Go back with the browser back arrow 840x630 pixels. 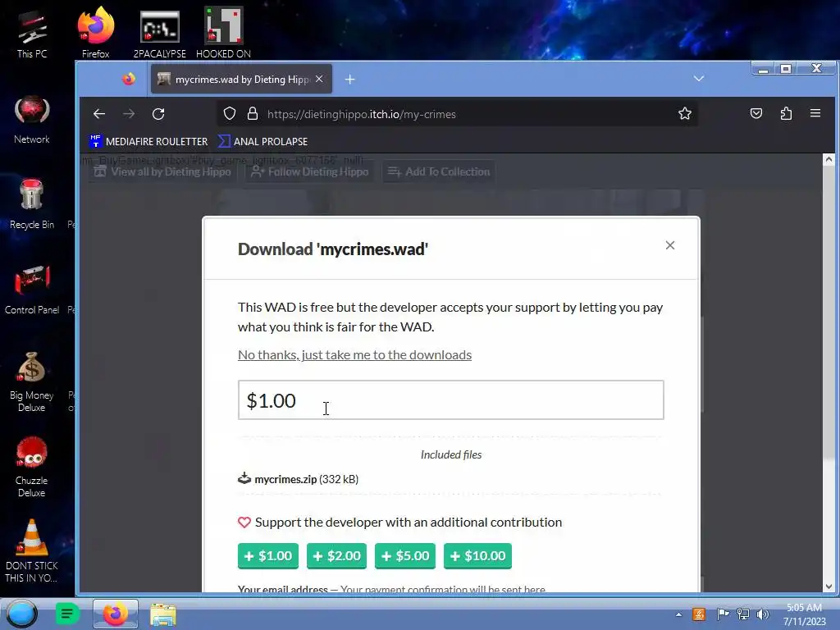(x=99, y=113)
